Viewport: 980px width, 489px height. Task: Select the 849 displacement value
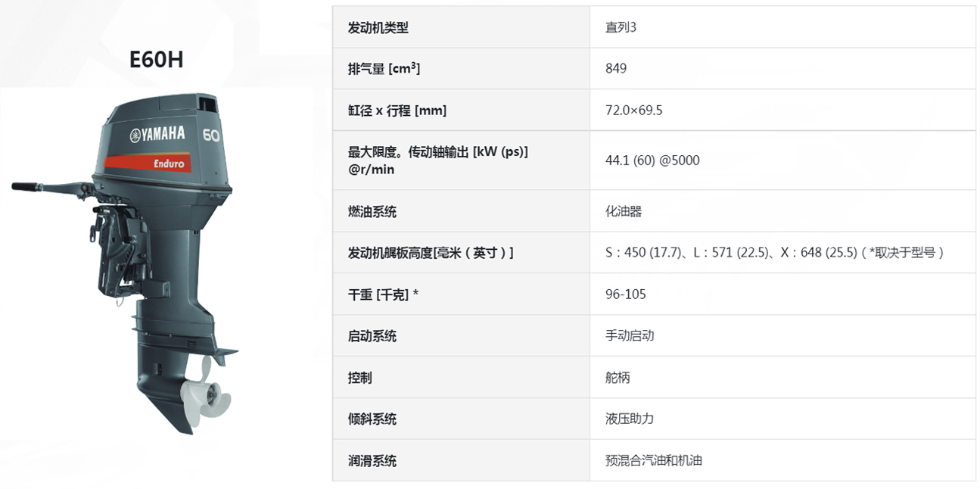(616, 68)
